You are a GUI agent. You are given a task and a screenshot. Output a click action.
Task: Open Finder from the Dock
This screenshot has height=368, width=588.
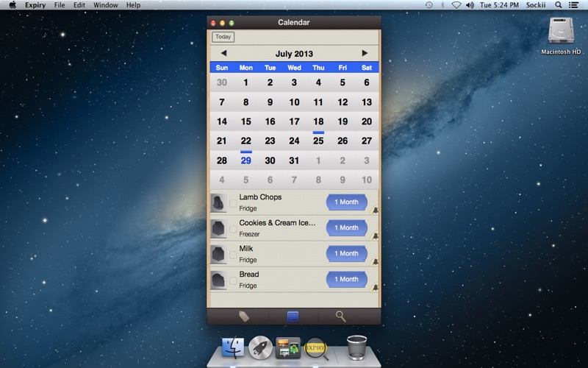233,347
